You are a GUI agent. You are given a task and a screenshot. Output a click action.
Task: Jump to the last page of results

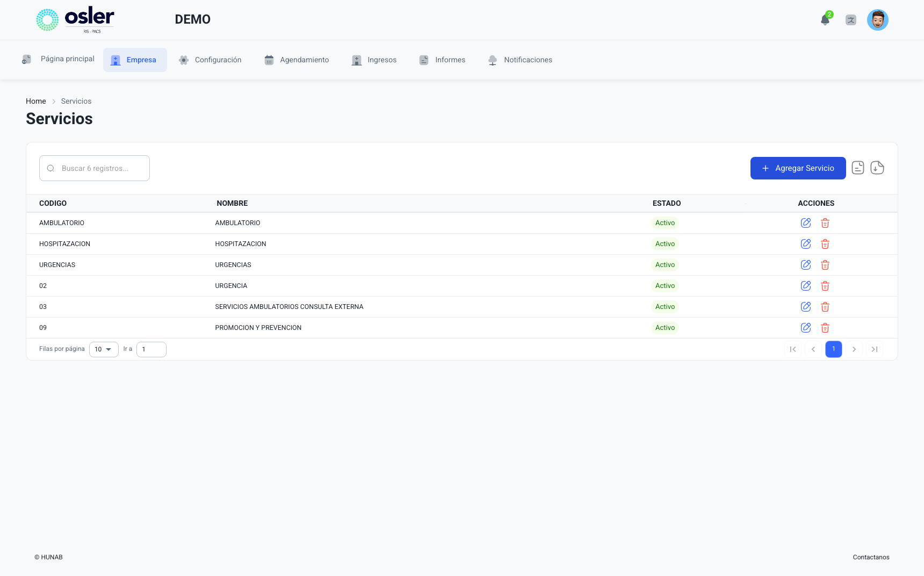(x=875, y=349)
